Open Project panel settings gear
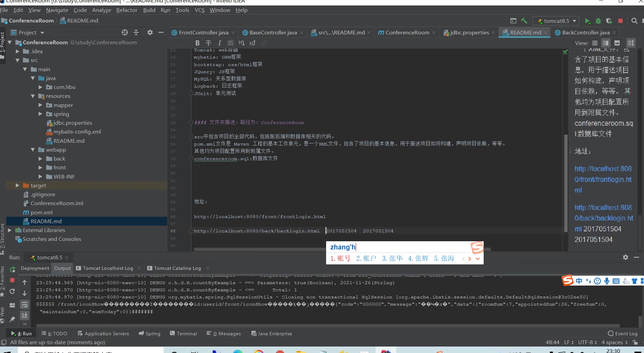644x353 pixels. [150, 32]
